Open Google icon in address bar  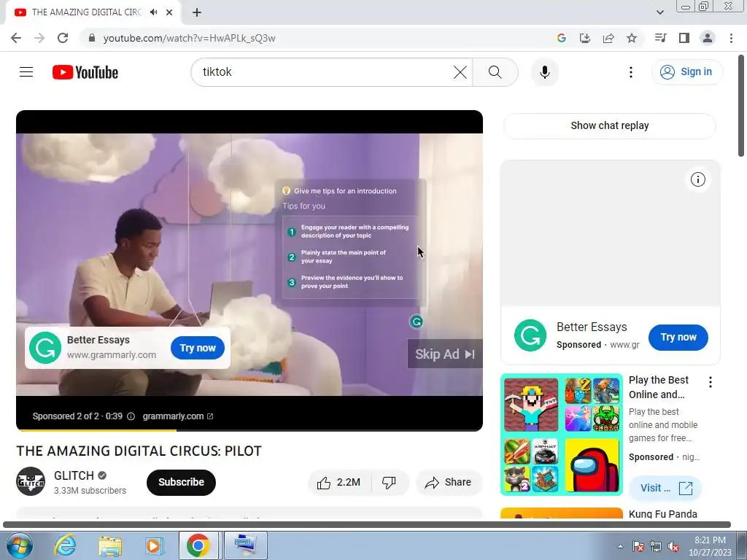pyautogui.click(x=561, y=38)
